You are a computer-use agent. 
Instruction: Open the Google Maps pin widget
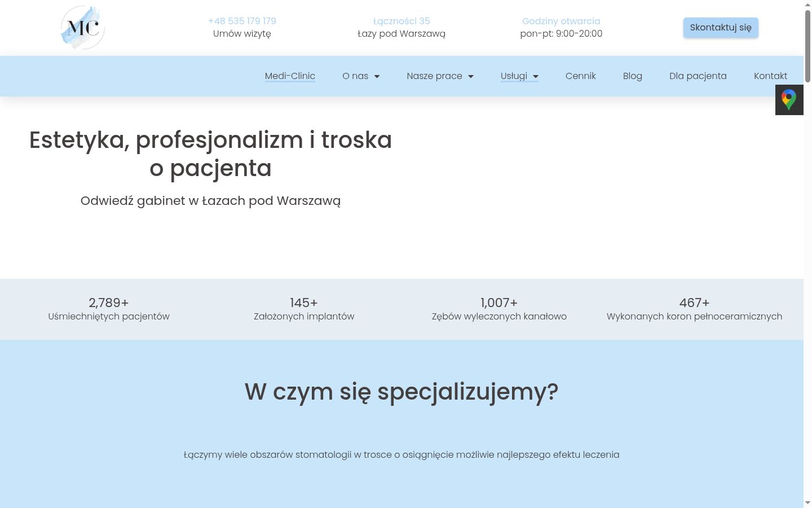789,100
